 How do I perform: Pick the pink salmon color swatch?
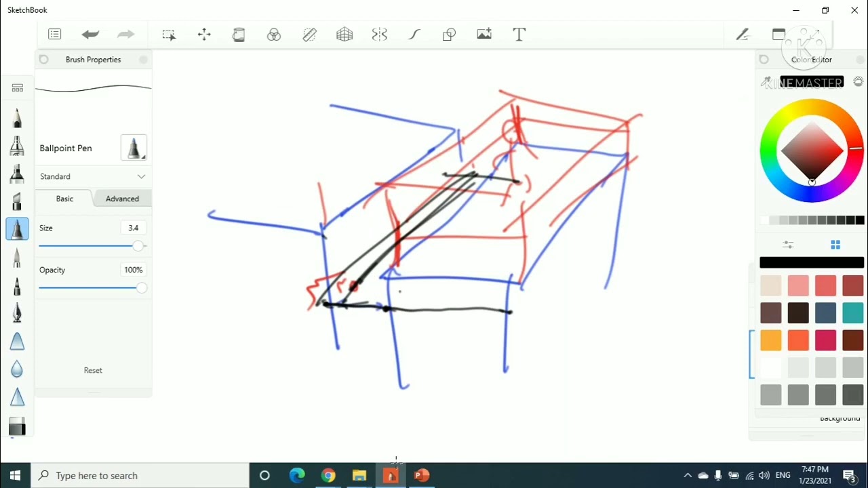click(x=798, y=285)
